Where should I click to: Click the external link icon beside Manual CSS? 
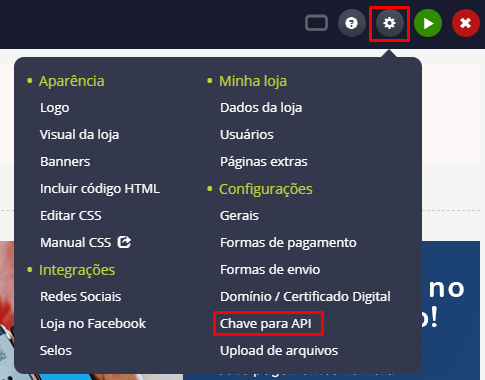pyautogui.click(x=124, y=242)
